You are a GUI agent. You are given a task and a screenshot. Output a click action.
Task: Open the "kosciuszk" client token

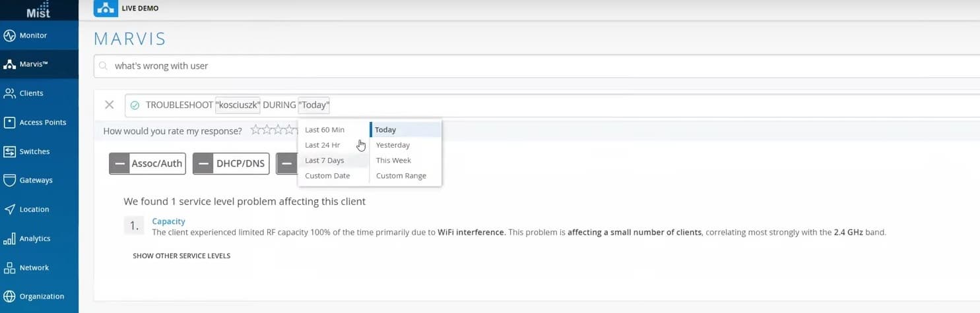238,105
